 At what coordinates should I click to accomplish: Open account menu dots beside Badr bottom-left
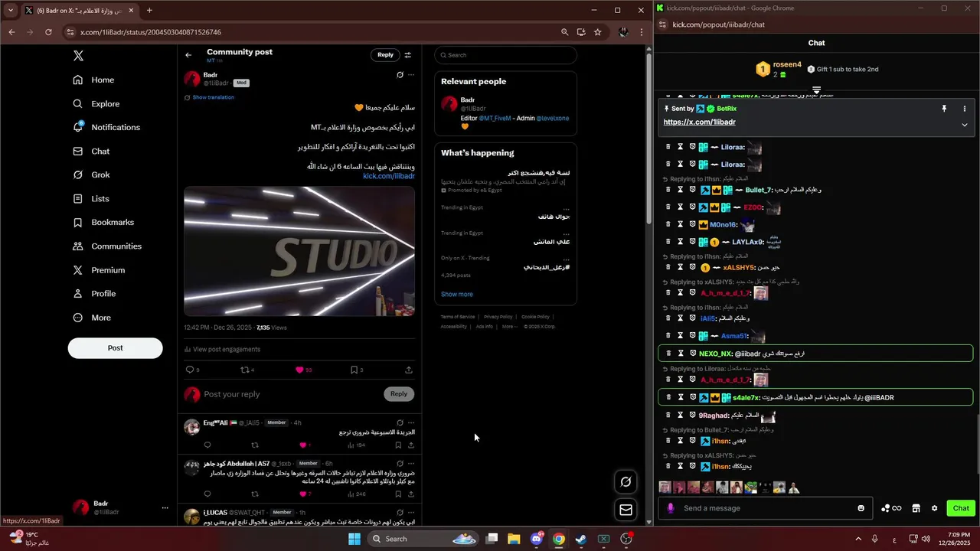[165, 508]
